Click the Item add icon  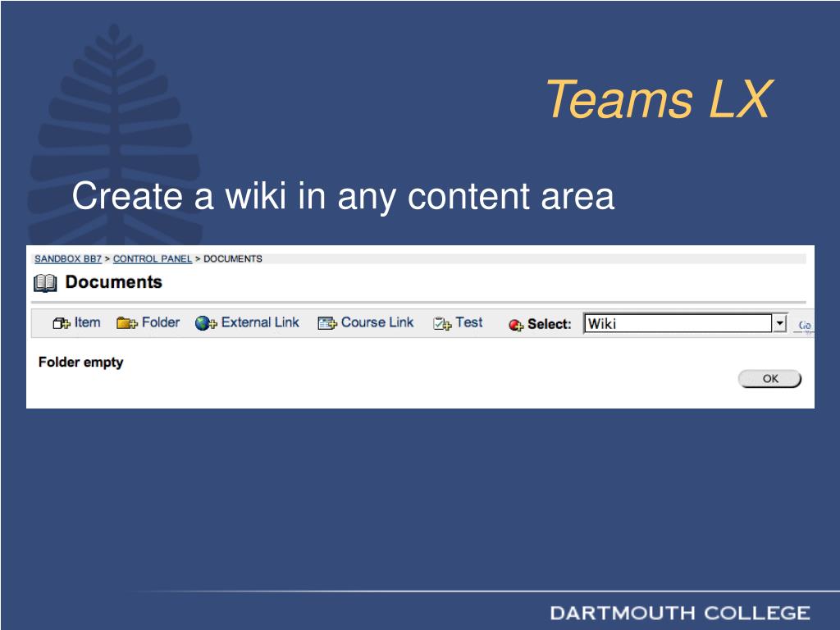(61, 323)
